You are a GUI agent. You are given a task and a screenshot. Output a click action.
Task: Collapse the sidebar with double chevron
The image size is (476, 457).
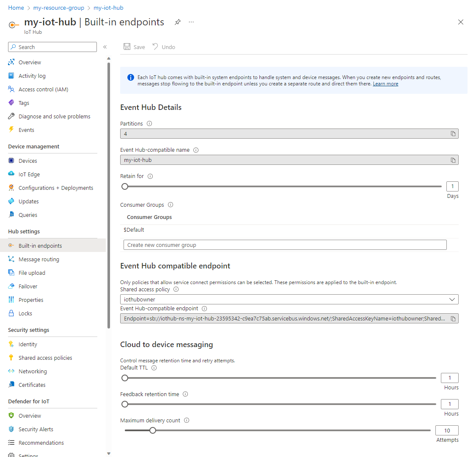pyautogui.click(x=105, y=47)
